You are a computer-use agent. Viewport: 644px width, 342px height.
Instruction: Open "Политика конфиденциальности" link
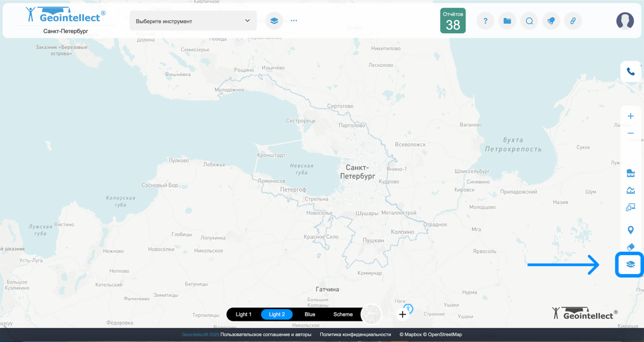[x=355, y=334]
